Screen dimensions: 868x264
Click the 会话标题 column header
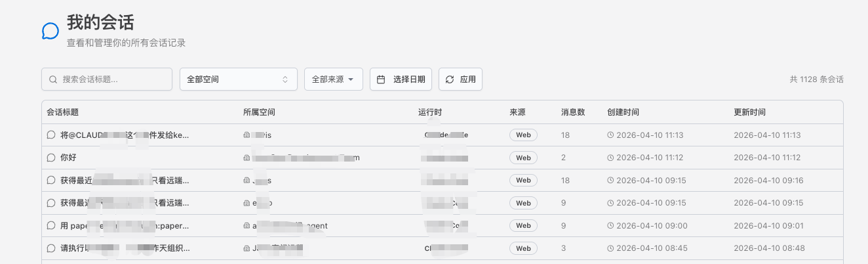coord(63,112)
